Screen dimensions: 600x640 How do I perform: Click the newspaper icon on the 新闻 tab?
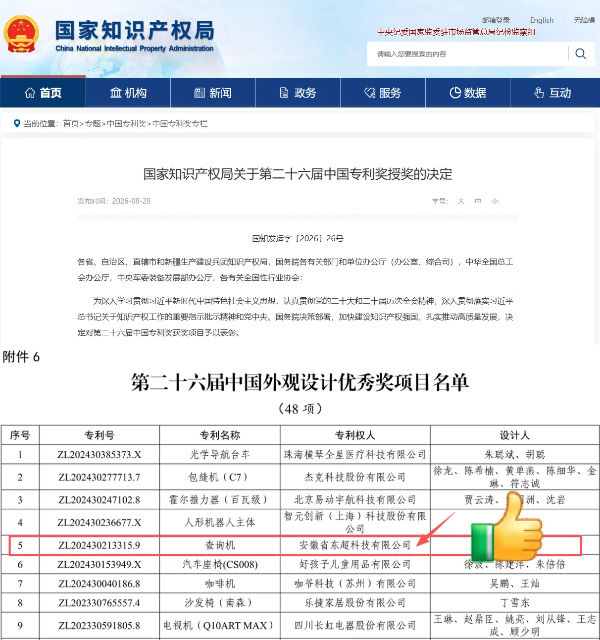coord(200,93)
